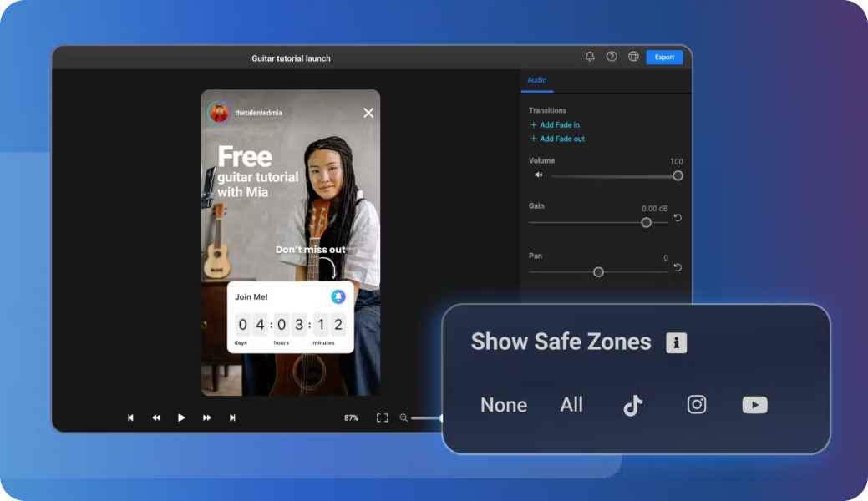Show the YouTube safe zone
868x501 pixels.
(x=754, y=404)
